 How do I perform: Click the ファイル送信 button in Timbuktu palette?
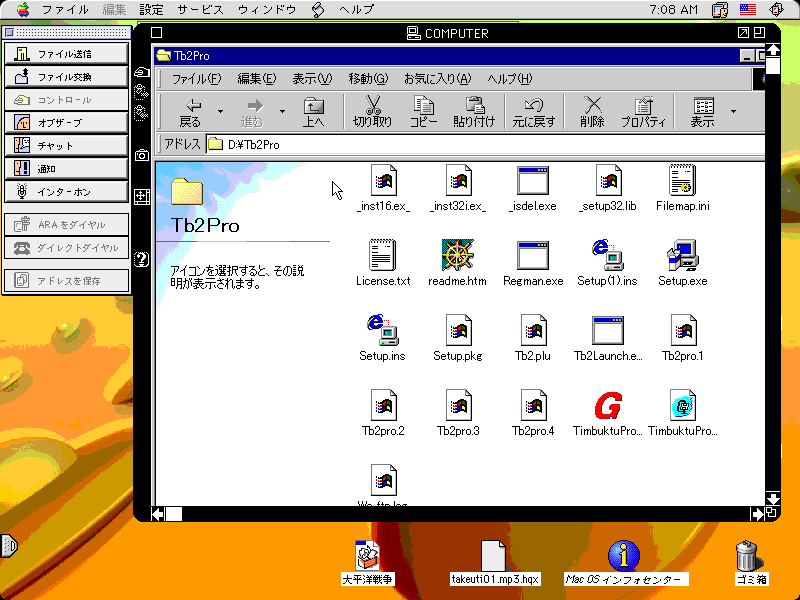(x=66, y=54)
